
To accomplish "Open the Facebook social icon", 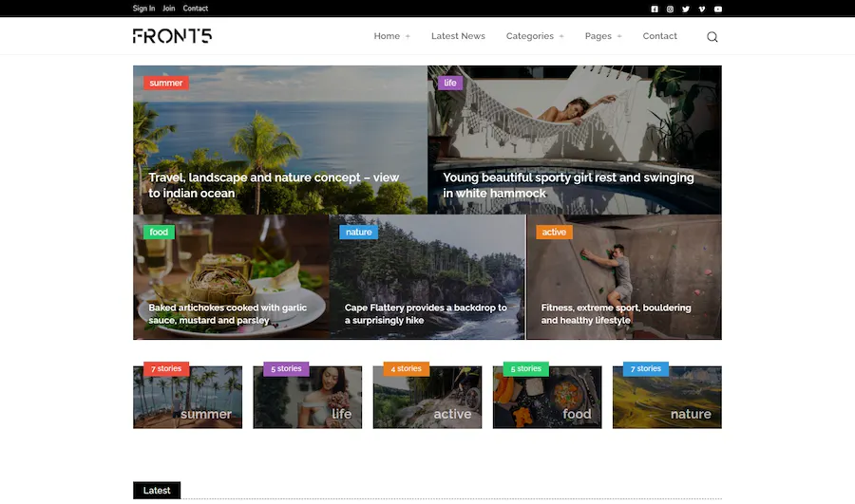I will tap(655, 9).
